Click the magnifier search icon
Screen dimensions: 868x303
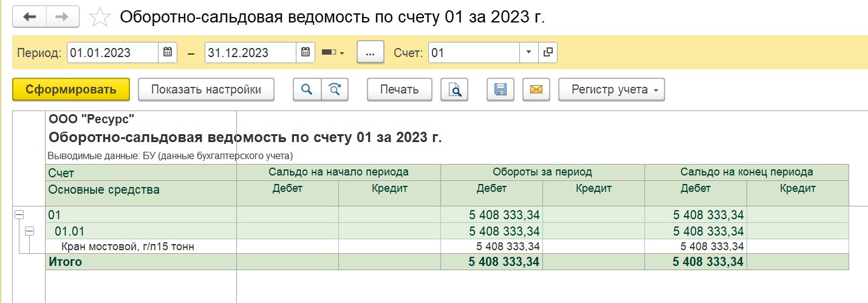coord(307,89)
